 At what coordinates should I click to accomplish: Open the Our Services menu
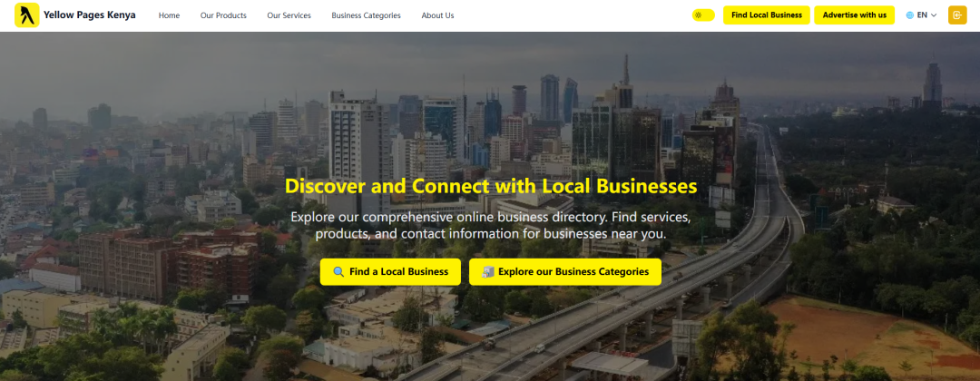pos(289,15)
